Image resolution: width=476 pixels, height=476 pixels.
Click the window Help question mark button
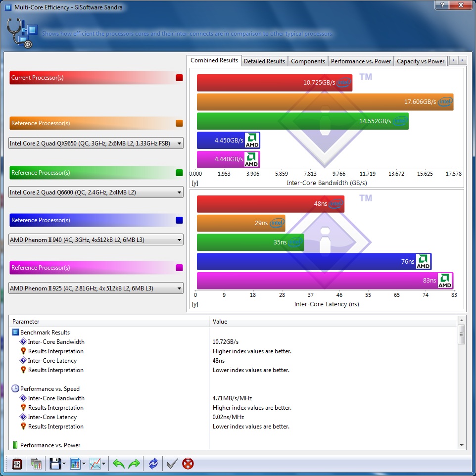point(442,5)
